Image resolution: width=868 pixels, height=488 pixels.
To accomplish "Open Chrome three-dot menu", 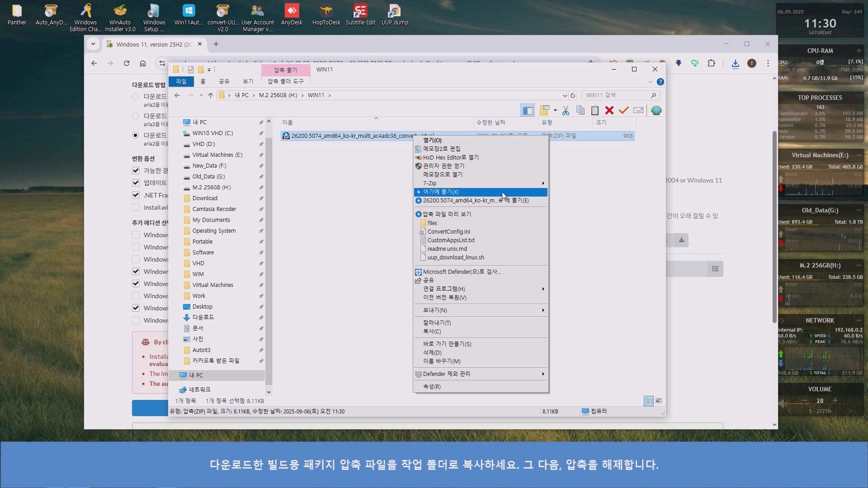I will [768, 64].
